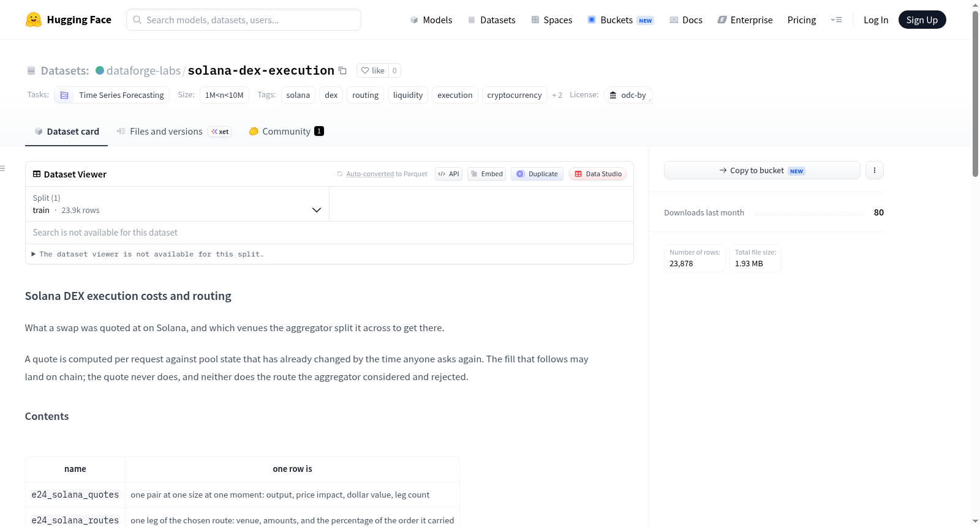Click the Number of rows 23,878 stat
The image size is (980, 527).
coord(695,258)
